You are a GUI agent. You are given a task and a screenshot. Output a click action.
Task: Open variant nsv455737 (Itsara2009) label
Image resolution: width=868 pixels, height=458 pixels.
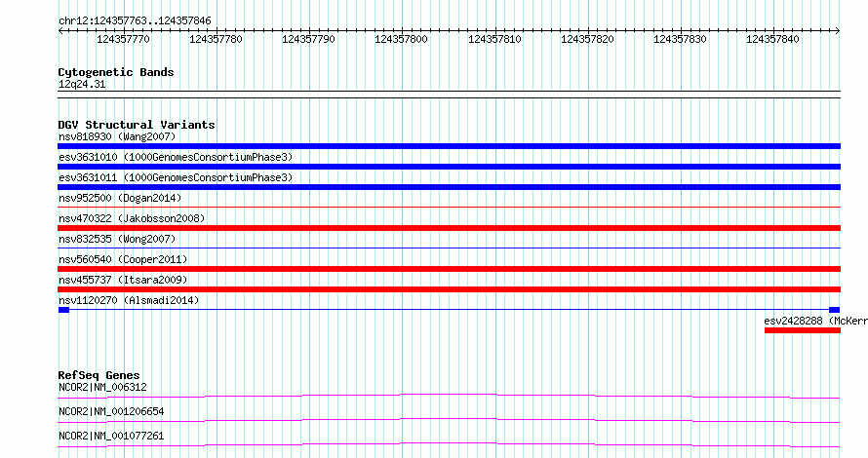(x=123, y=280)
